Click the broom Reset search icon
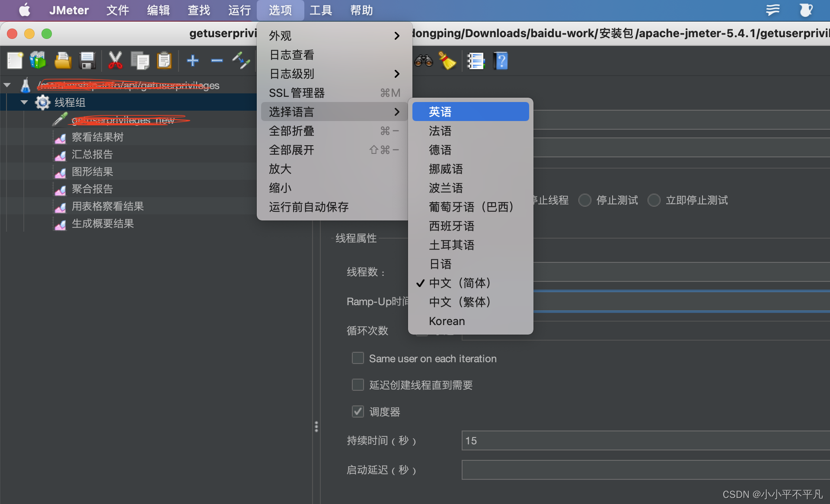 tap(447, 61)
